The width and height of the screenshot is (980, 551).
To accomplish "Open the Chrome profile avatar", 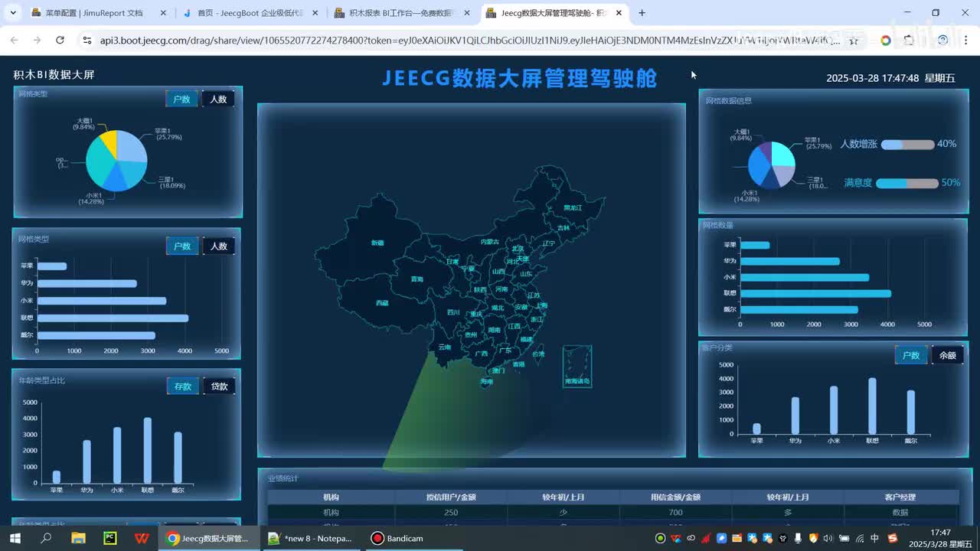I will [942, 40].
